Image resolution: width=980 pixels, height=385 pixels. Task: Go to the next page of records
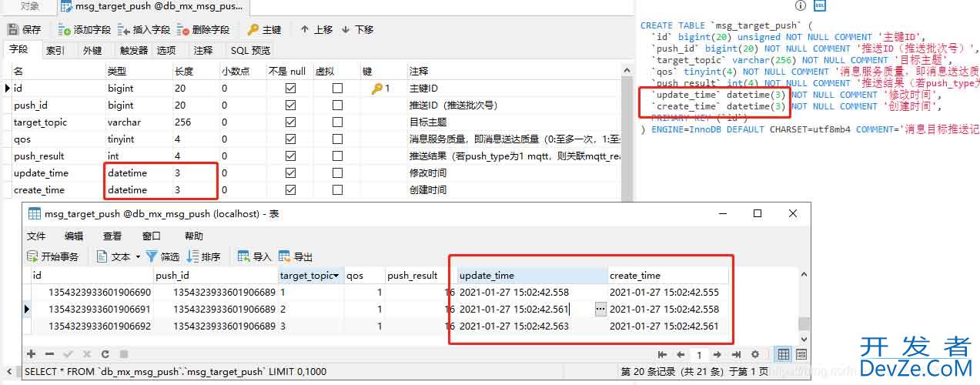pos(717,355)
